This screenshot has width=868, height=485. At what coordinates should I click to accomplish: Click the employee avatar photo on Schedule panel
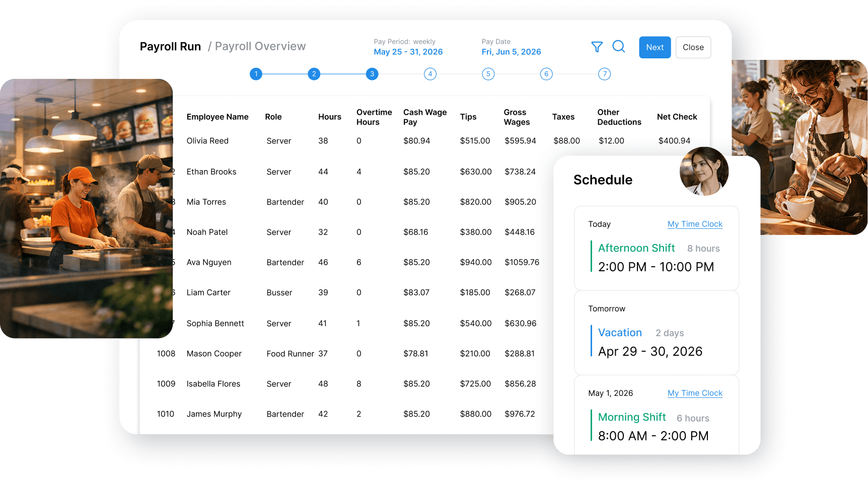pyautogui.click(x=704, y=172)
